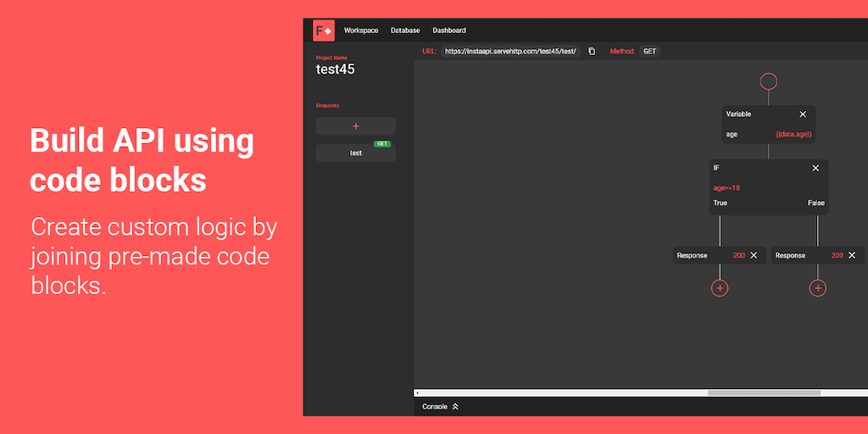Edit the age variable name
Viewport: 868px width, 434px height.
(732, 135)
